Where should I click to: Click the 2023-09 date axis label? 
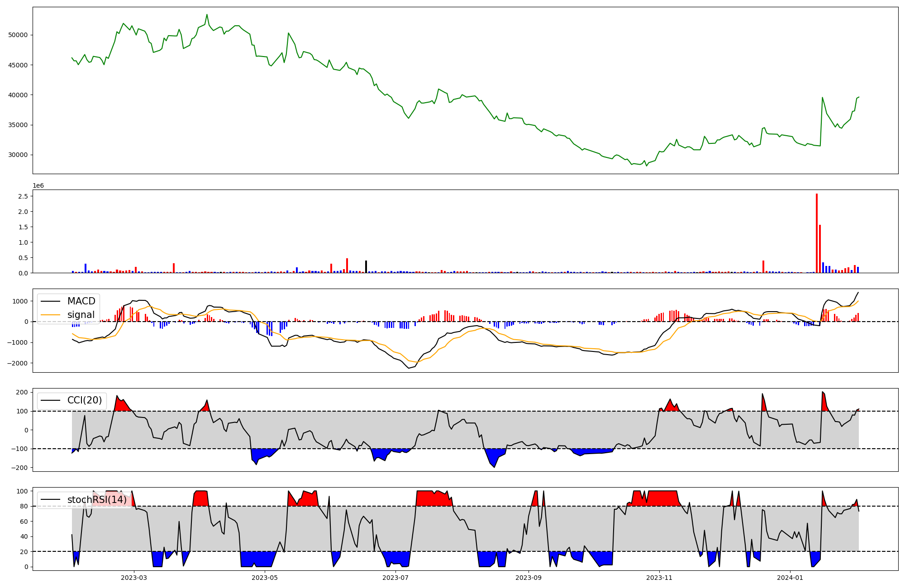(529, 578)
